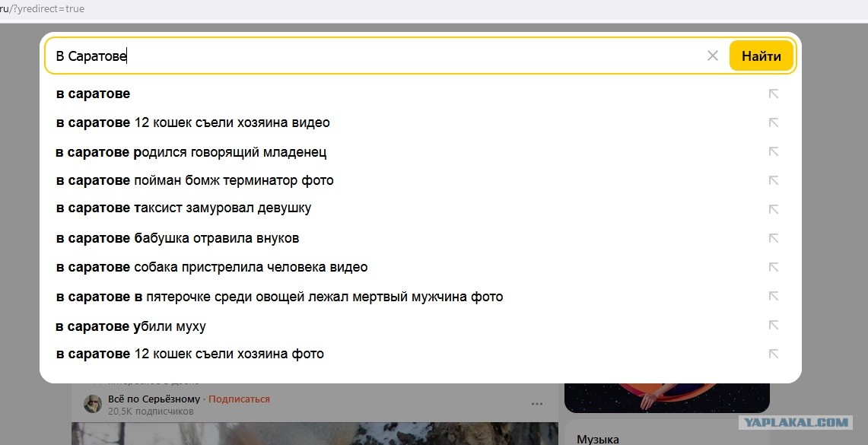Open the space-themed image card above Музыка
This screenshot has height=445, width=868.
pos(666,397)
